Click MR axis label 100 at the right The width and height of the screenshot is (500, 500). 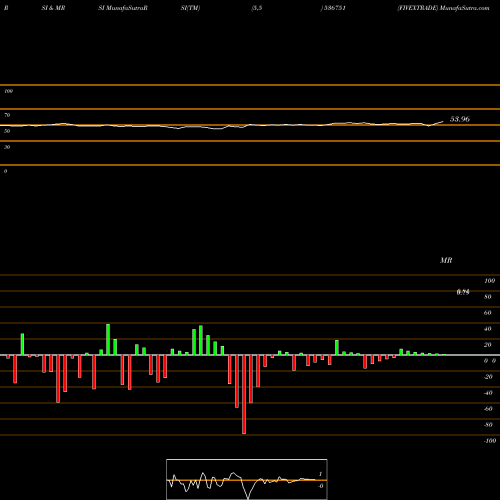click(x=490, y=281)
